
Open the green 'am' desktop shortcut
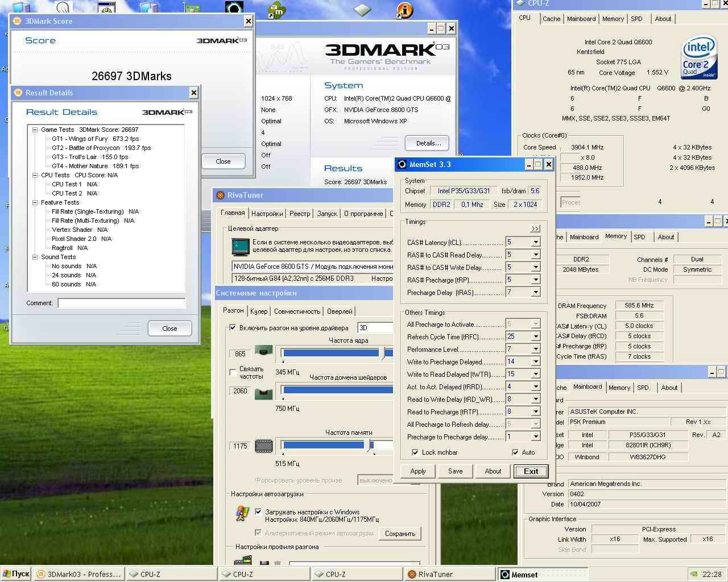(x=276, y=10)
